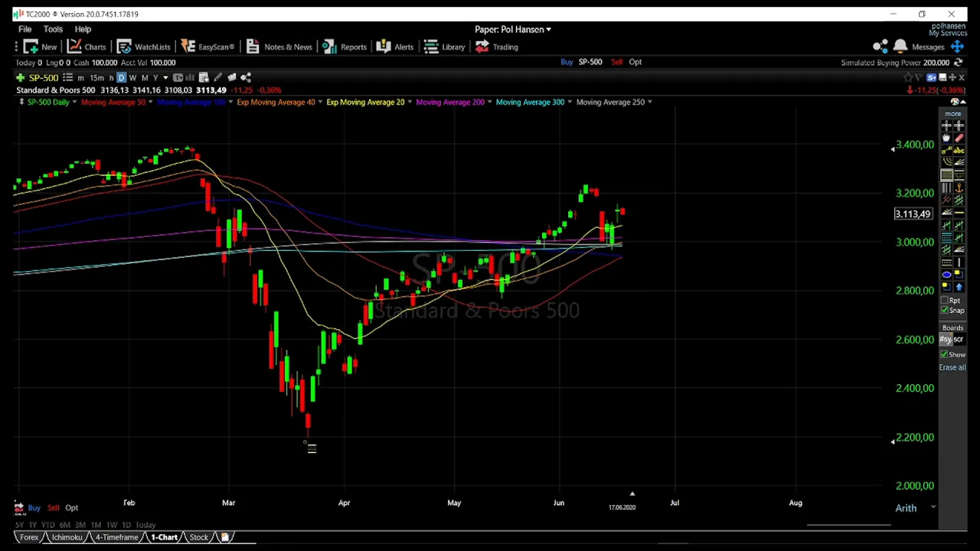The image size is (980, 551).
Task: Select the abc text annotation tool
Action: tap(959, 150)
